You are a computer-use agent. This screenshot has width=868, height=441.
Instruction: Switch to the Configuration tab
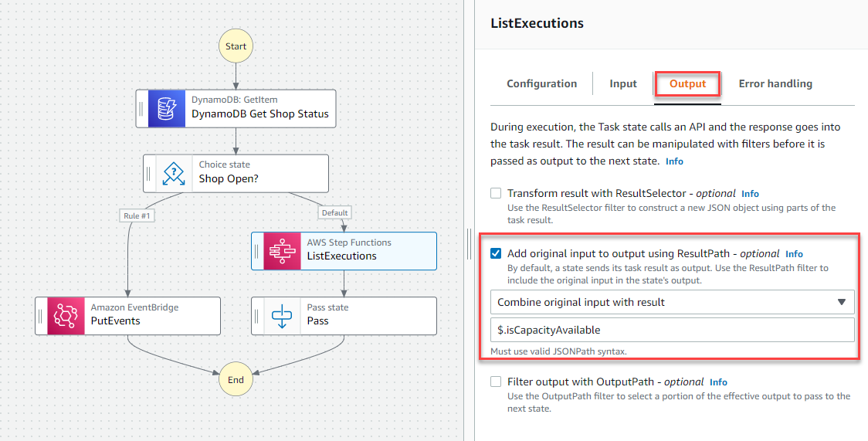pos(541,83)
